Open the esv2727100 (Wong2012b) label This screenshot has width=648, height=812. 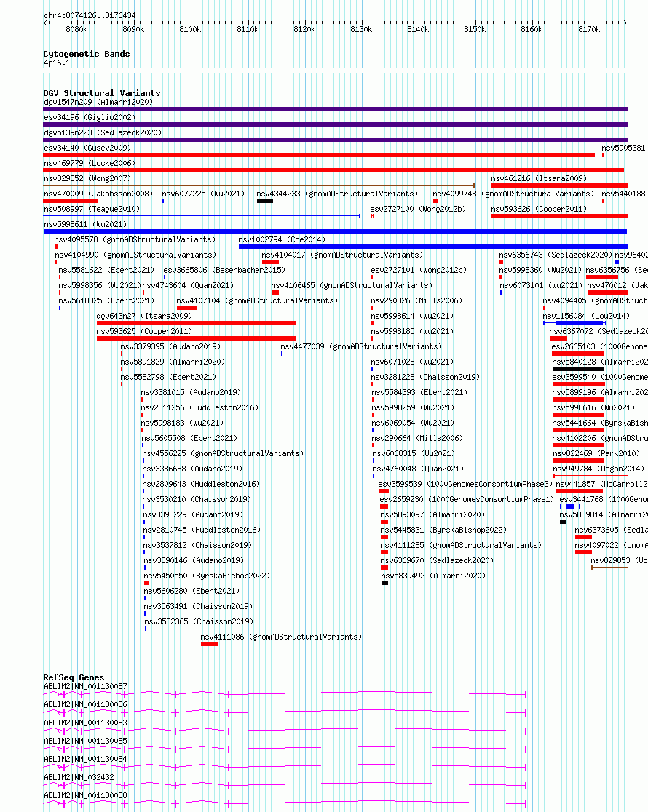tap(419, 209)
